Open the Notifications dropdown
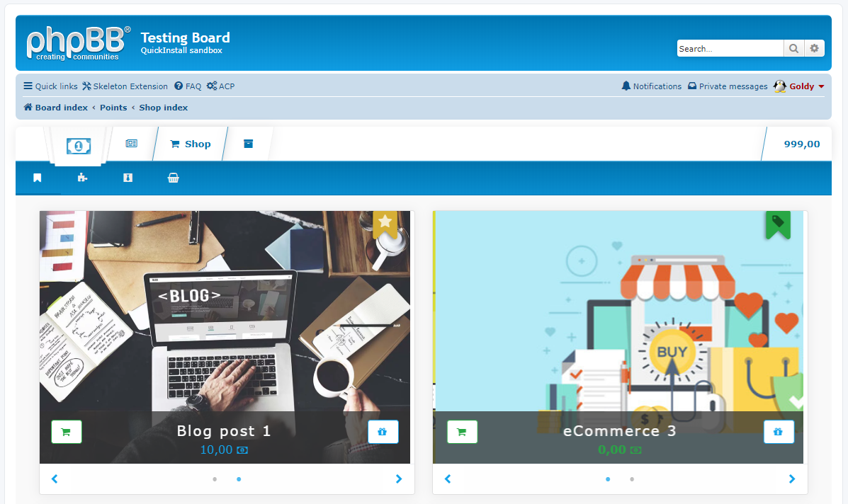The image size is (848, 504). click(651, 86)
